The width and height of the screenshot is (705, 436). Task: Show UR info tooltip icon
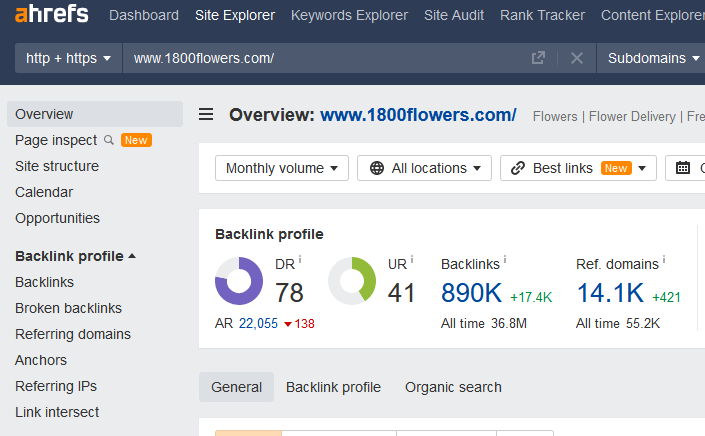[412, 259]
